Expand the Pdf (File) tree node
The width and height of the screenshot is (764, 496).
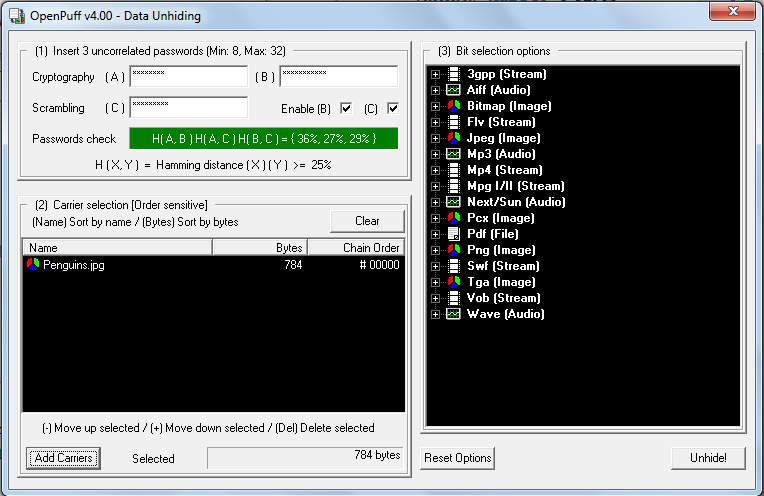click(x=436, y=235)
